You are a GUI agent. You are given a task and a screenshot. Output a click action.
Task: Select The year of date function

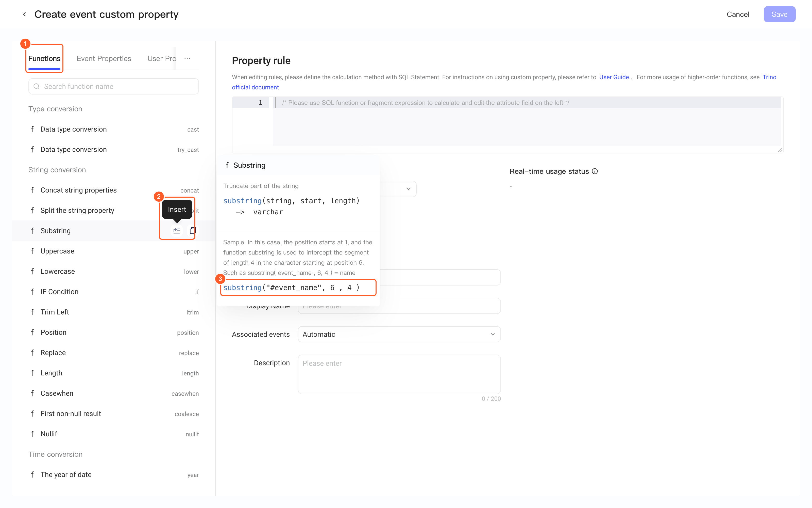pos(113,475)
